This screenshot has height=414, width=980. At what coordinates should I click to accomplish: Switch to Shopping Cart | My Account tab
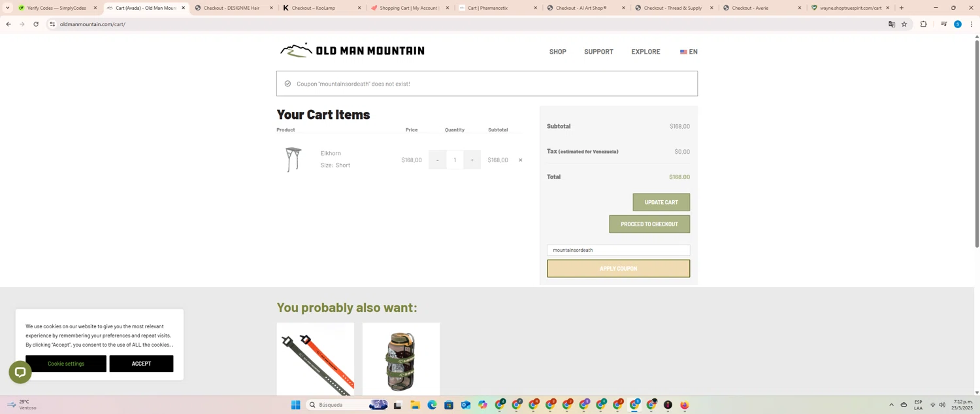(x=408, y=8)
